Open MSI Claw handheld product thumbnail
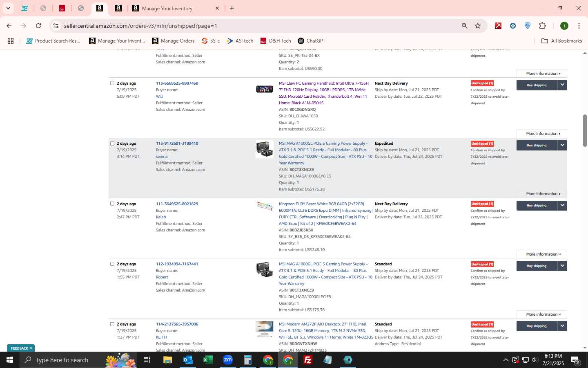588x368 pixels. point(264,89)
